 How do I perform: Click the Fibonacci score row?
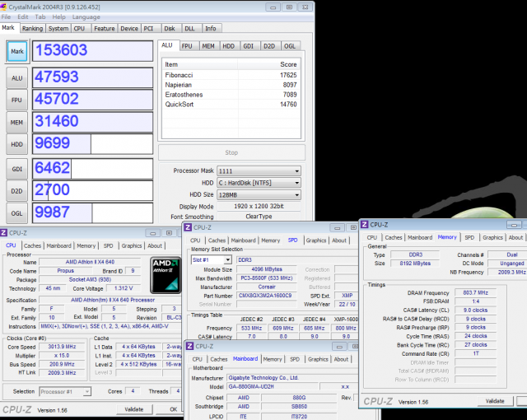click(231, 75)
